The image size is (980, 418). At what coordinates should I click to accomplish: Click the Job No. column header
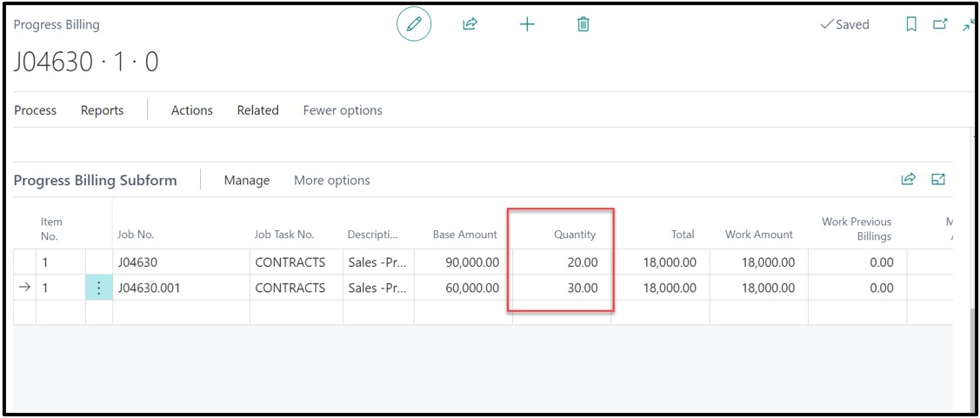coord(137,234)
